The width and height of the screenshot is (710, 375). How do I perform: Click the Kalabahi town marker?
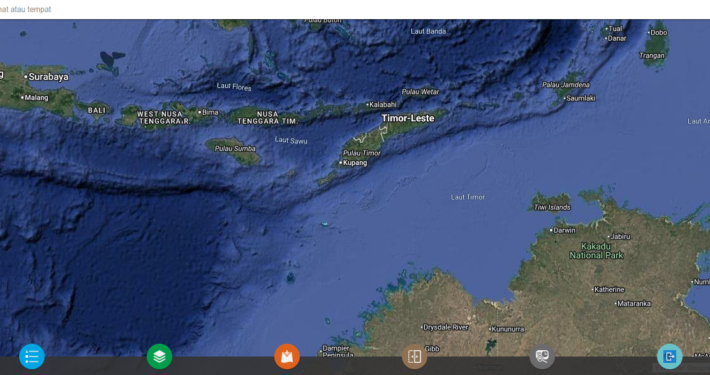click(x=368, y=105)
